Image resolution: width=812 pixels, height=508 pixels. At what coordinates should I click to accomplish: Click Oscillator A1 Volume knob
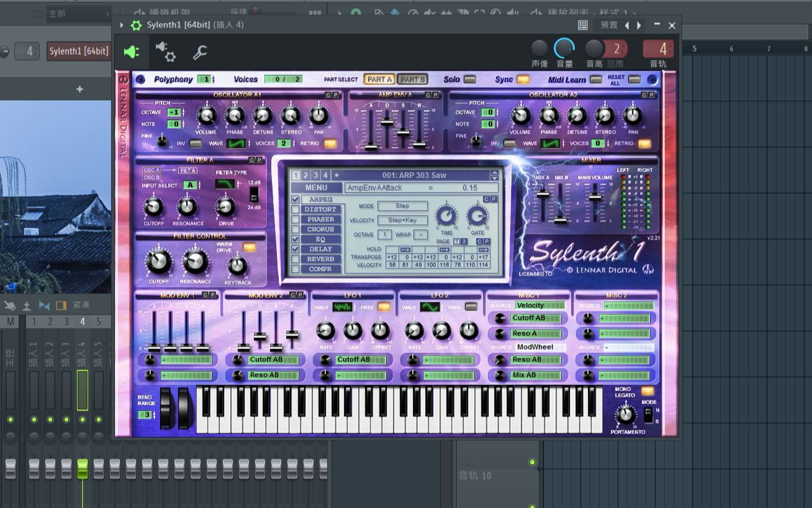[207, 116]
